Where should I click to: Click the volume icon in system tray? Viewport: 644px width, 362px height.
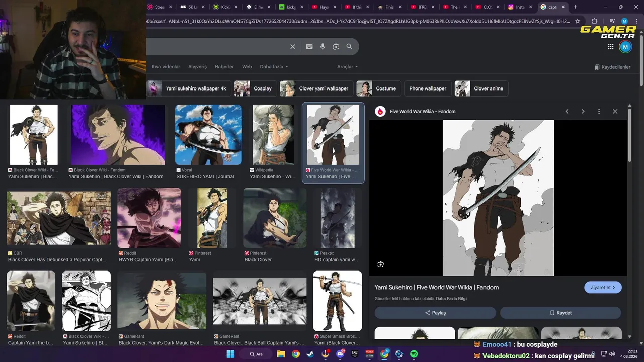click(612, 354)
